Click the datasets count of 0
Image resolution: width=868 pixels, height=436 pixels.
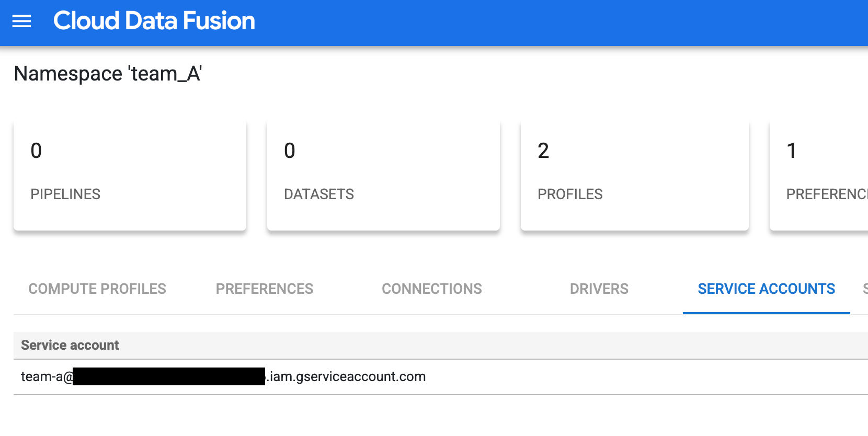tap(289, 151)
